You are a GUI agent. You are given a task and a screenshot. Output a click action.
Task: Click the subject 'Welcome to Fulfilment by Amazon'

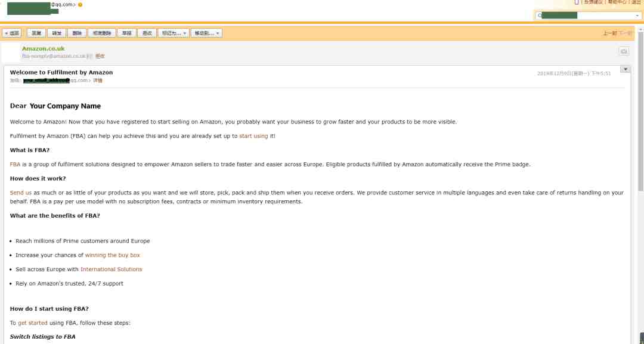(x=61, y=72)
